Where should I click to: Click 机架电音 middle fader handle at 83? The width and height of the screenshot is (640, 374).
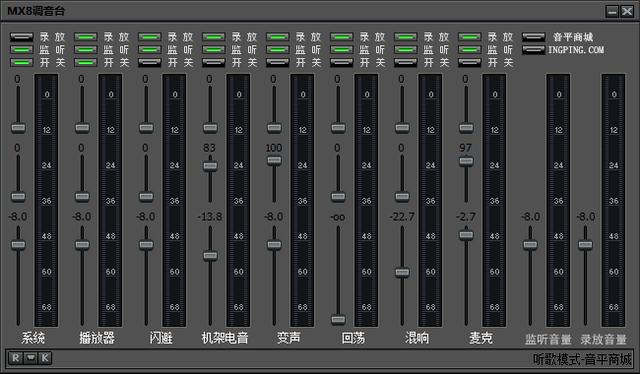tap(210, 166)
